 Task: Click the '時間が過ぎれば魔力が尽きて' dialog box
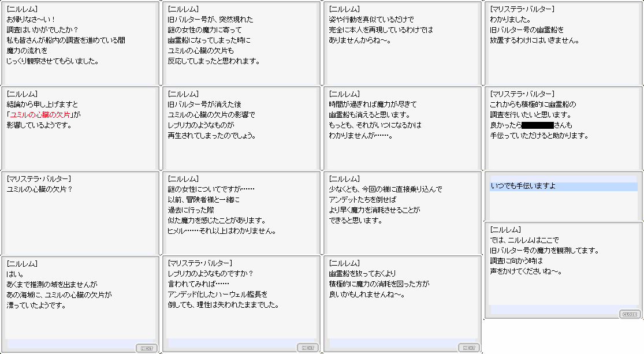point(402,128)
